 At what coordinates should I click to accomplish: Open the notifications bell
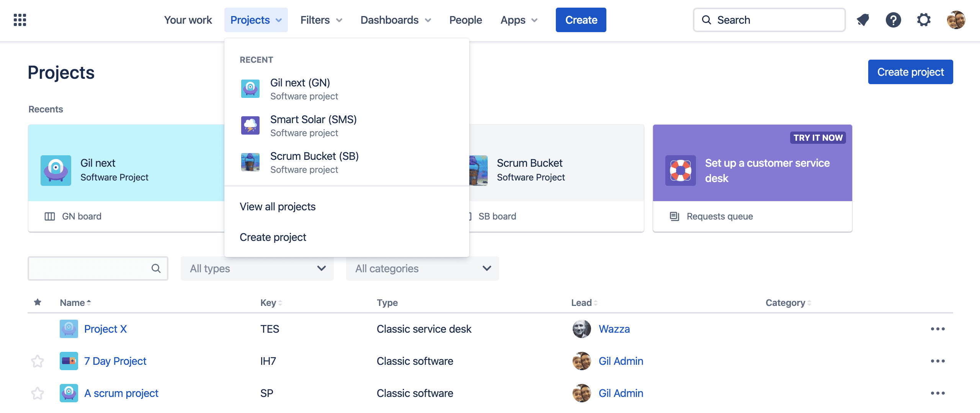coord(863,20)
